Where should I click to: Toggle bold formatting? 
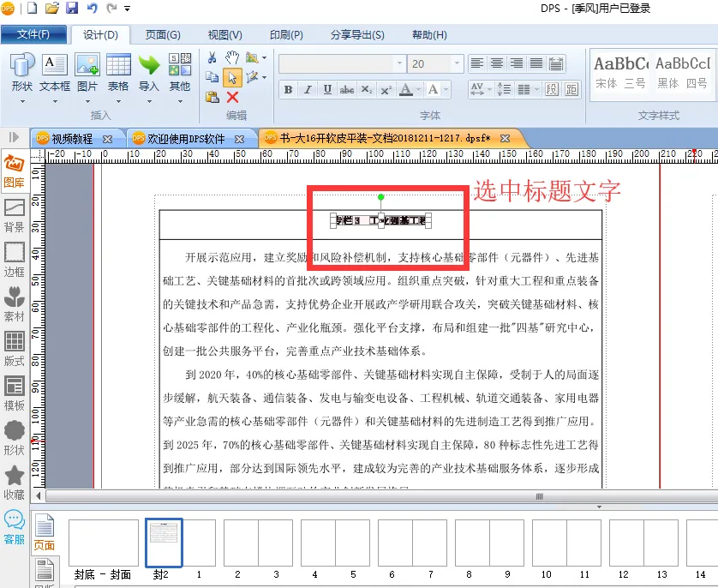tap(288, 90)
